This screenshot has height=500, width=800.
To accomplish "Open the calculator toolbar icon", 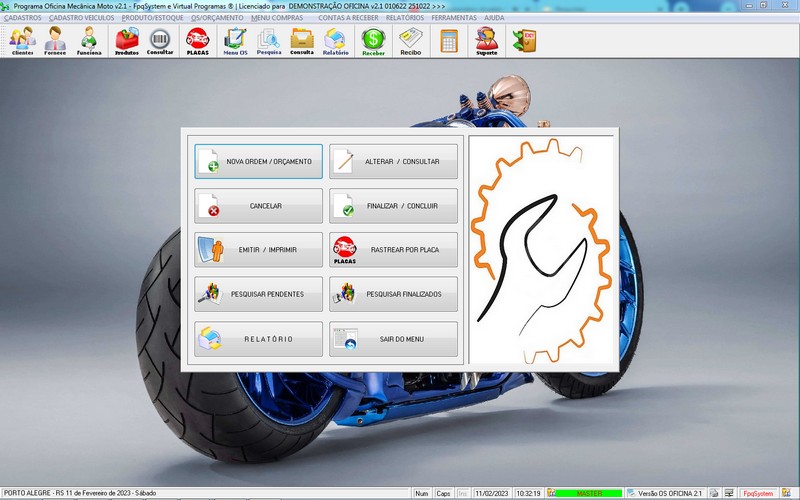I will pyautogui.click(x=449, y=41).
